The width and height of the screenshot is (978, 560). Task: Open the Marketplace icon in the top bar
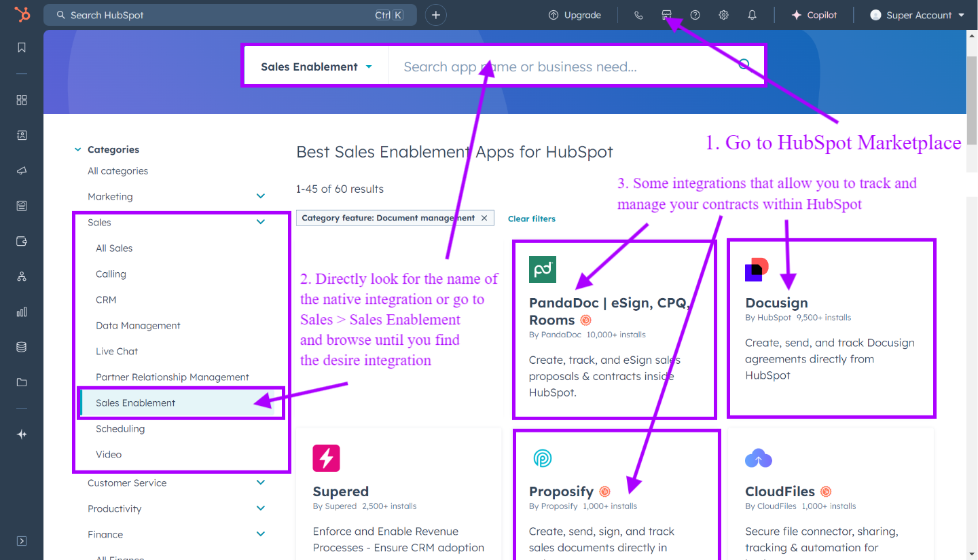(x=666, y=14)
